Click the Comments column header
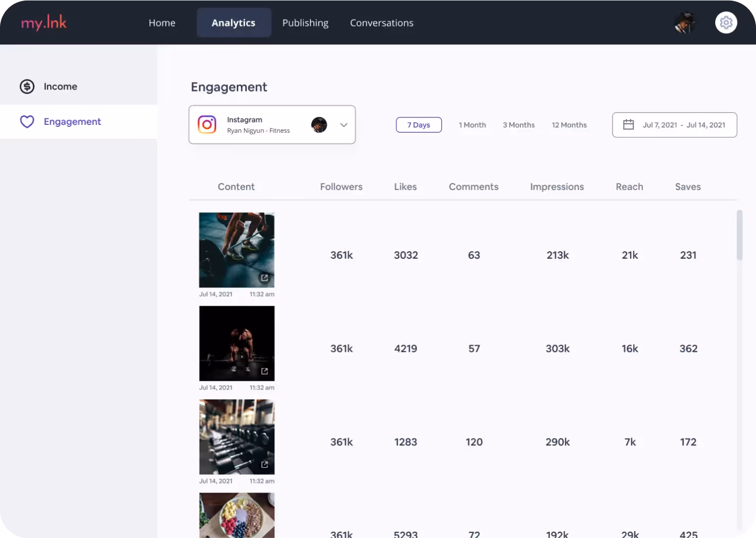The image size is (756, 538). pos(474,187)
